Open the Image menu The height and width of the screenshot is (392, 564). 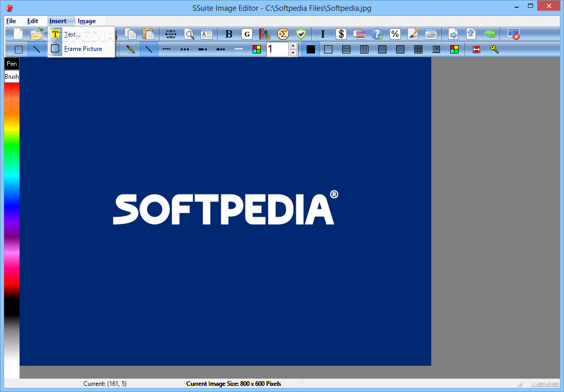point(86,21)
